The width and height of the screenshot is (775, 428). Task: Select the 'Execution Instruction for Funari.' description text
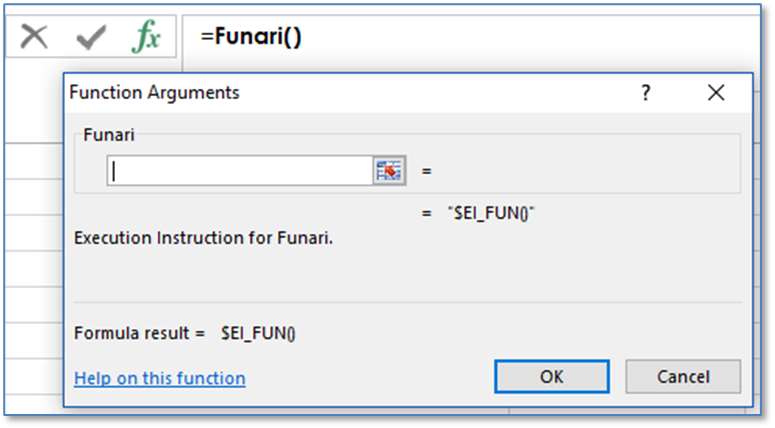(x=203, y=239)
